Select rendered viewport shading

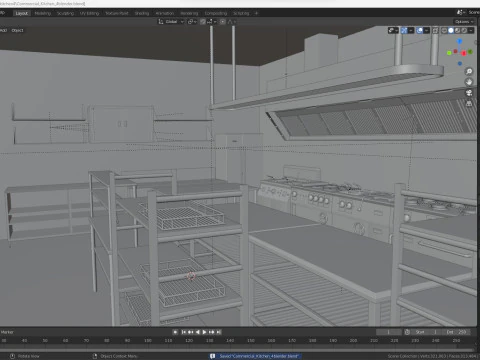[x=464, y=30]
